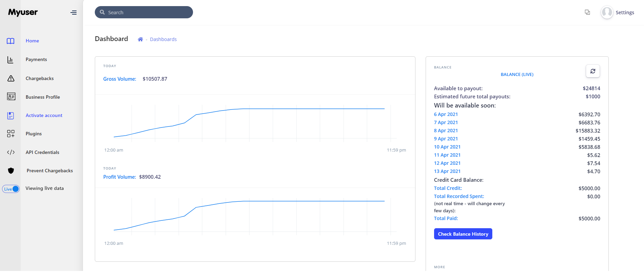This screenshot has height=275, width=644.
Task: Open the 10 Apr 2021 payout link
Action: pyautogui.click(x=447, y=147)
